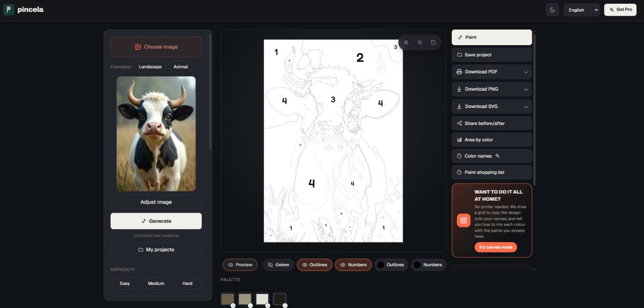The image size is (644, 308).
Task: Click the paint-by-number cow canvas
Action: tap(333, 141)
